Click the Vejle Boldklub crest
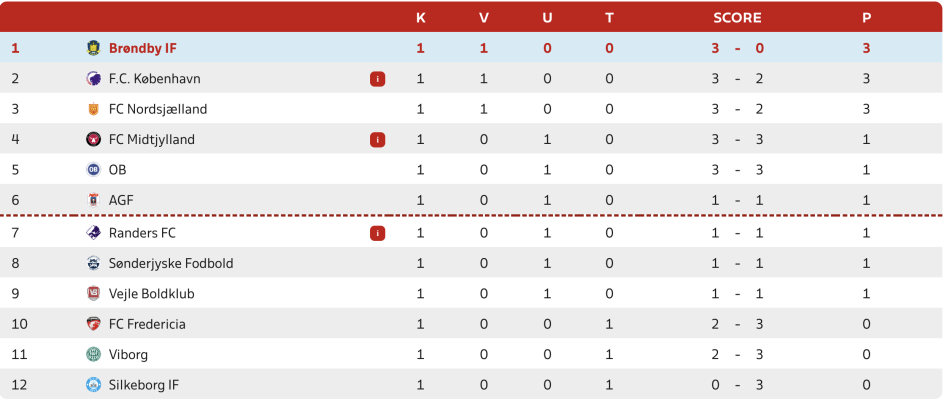The height and width of the screenshot is (402, 950). coord(93,294)
